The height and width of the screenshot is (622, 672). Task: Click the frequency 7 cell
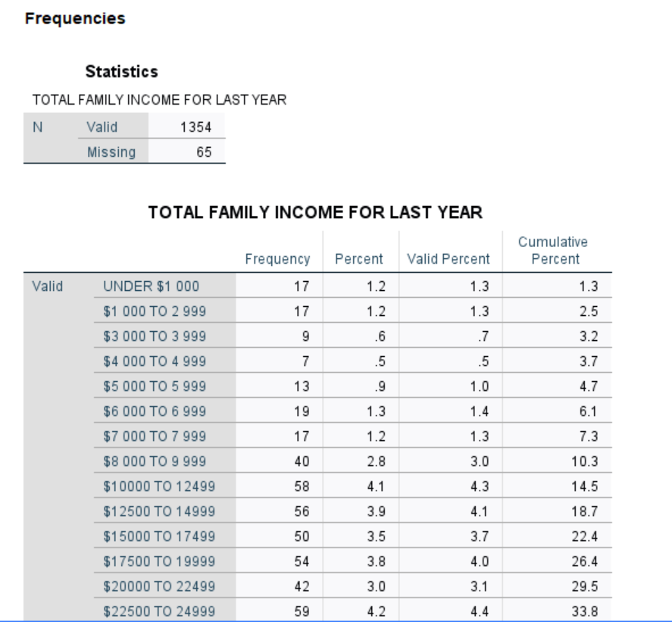tap(305, 361)
